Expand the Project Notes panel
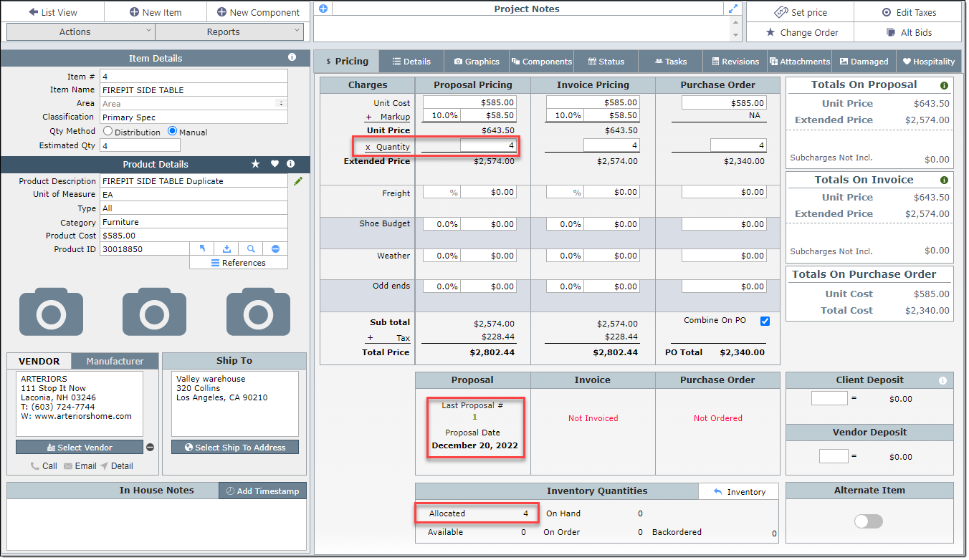This screenshot has width=969, height=560. [x=733, y=9]
